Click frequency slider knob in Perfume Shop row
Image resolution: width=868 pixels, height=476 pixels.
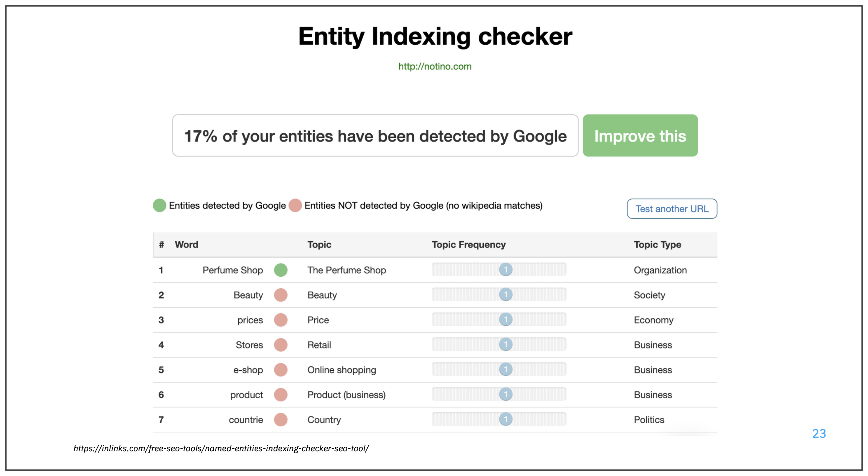(505, 269)
